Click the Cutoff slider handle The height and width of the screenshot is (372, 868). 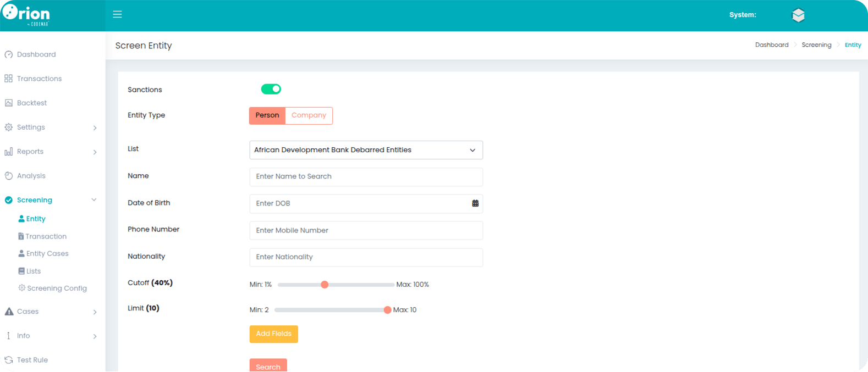tap(325, 285)
